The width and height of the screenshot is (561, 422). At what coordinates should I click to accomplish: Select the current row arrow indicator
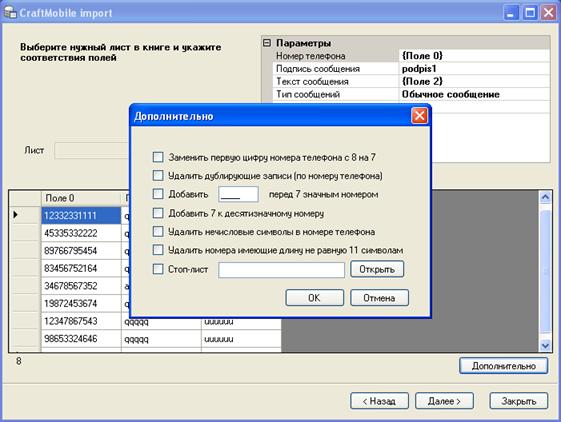point(15,215)
